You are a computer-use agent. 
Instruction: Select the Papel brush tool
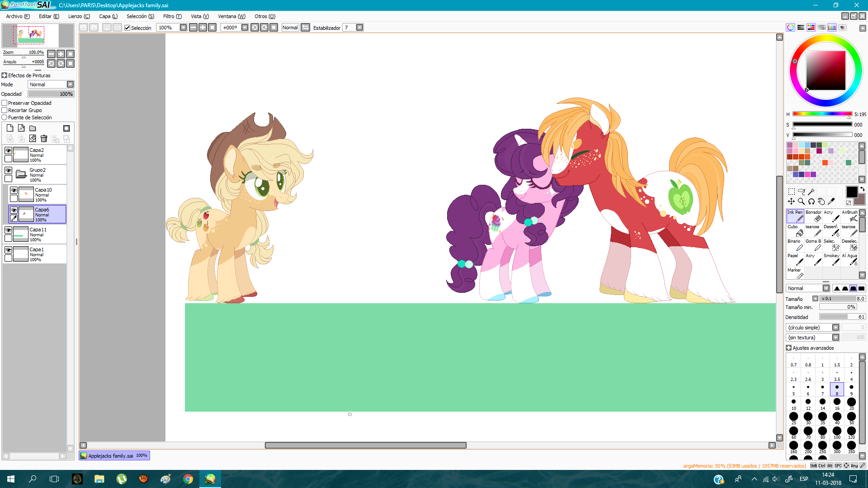(795, 259)
